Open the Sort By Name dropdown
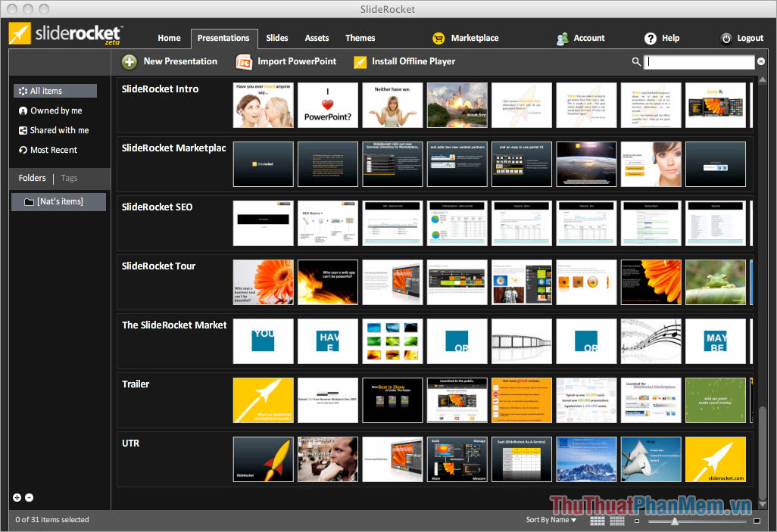This screenshot has width=777, height=532. pos(551,520)
